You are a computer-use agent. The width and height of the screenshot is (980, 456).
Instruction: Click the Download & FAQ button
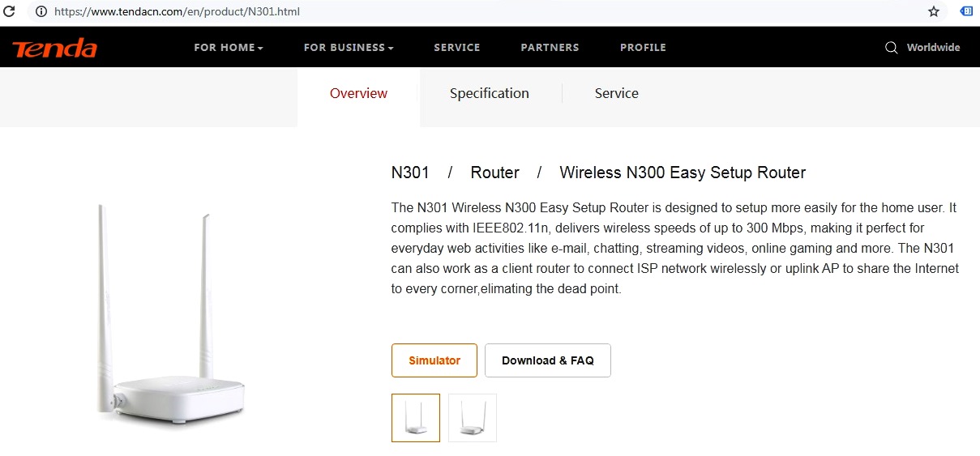(547, 360)
